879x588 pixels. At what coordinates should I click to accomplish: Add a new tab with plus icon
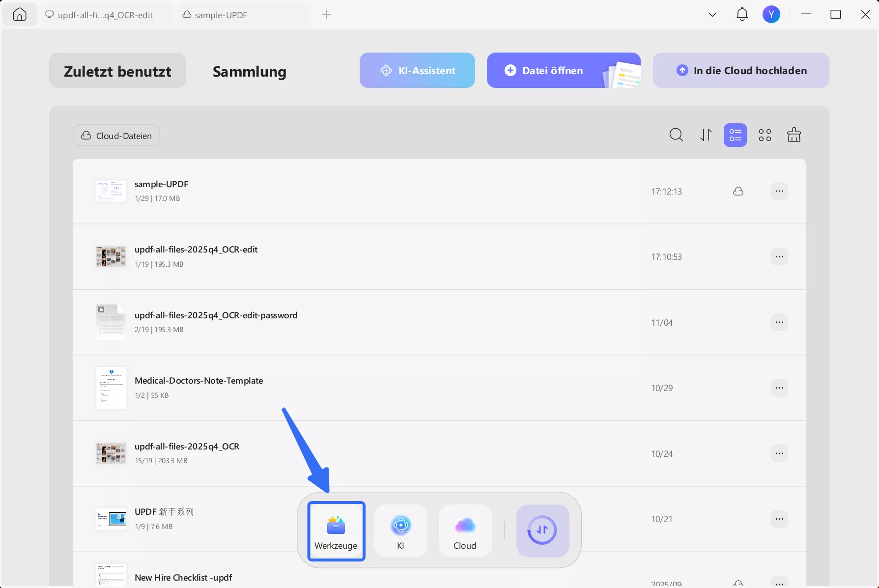[327, 15]
